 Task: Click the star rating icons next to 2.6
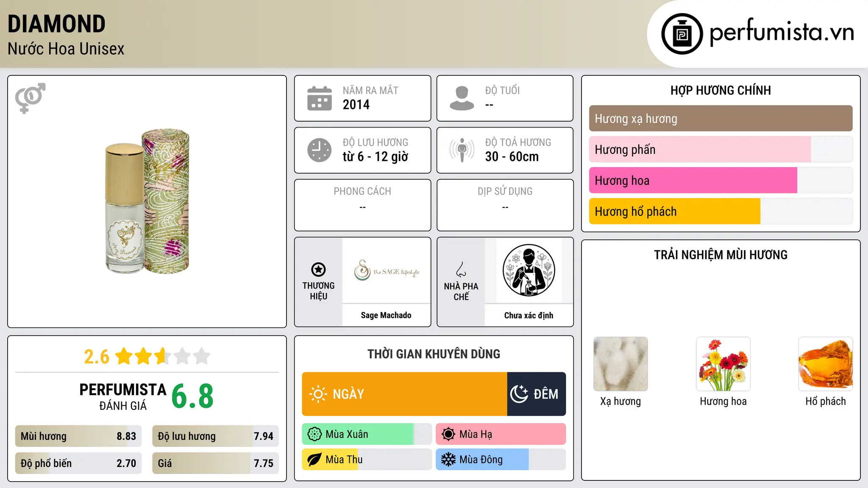pos(163,356)
